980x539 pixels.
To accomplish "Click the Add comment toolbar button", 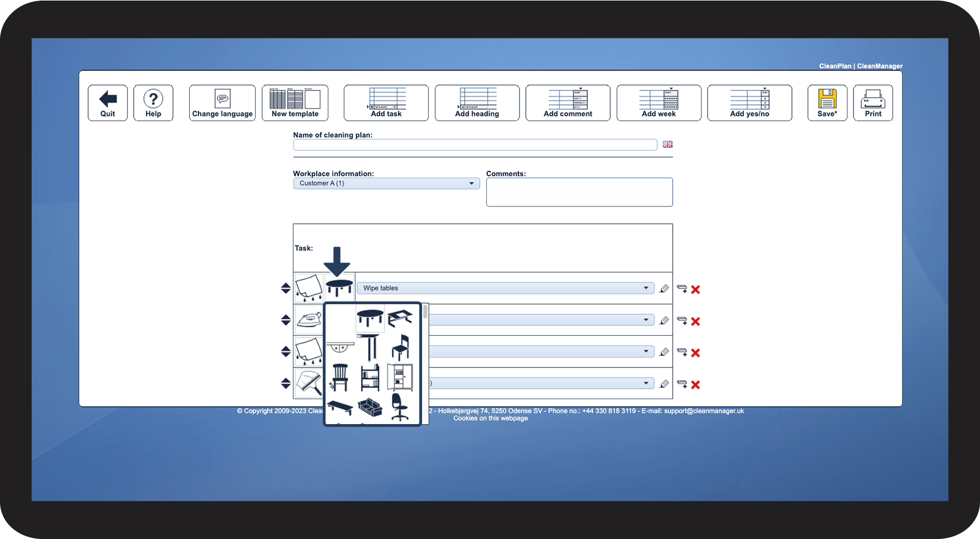I will pos(568,103).
